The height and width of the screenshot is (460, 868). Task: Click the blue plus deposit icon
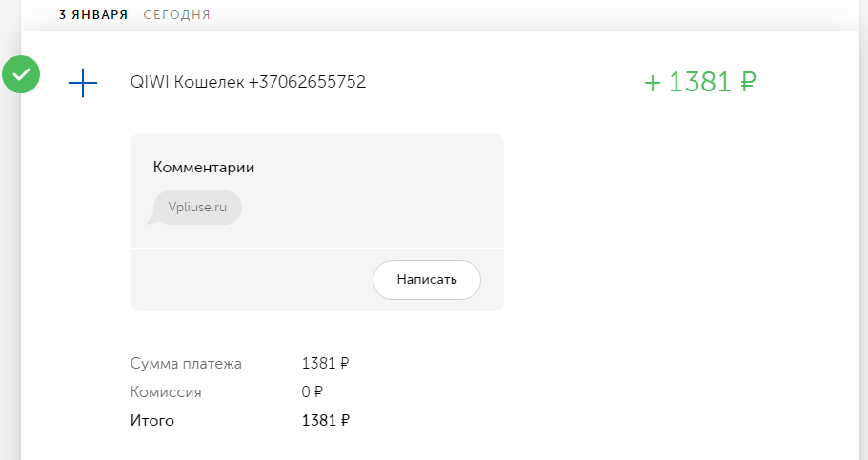click(83, 83)
